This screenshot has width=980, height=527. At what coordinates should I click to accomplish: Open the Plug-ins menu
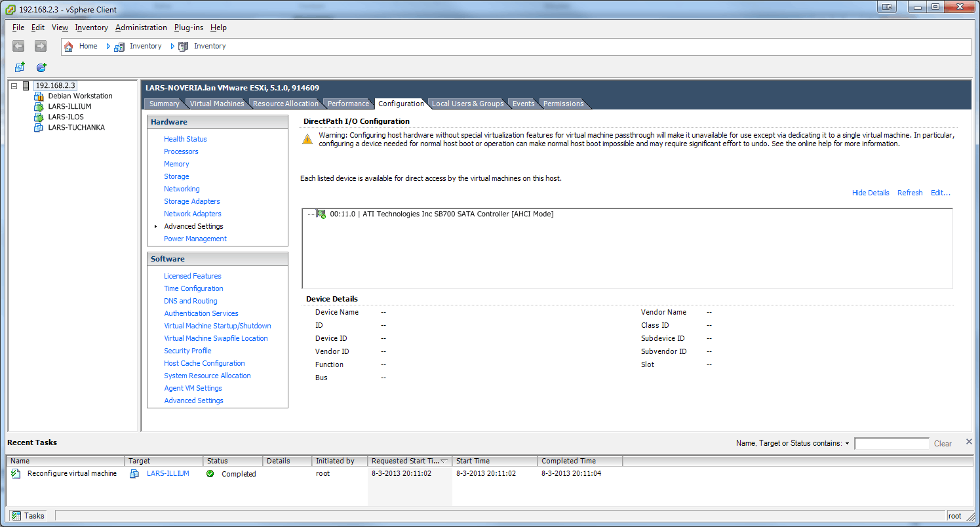pos(189,28)
